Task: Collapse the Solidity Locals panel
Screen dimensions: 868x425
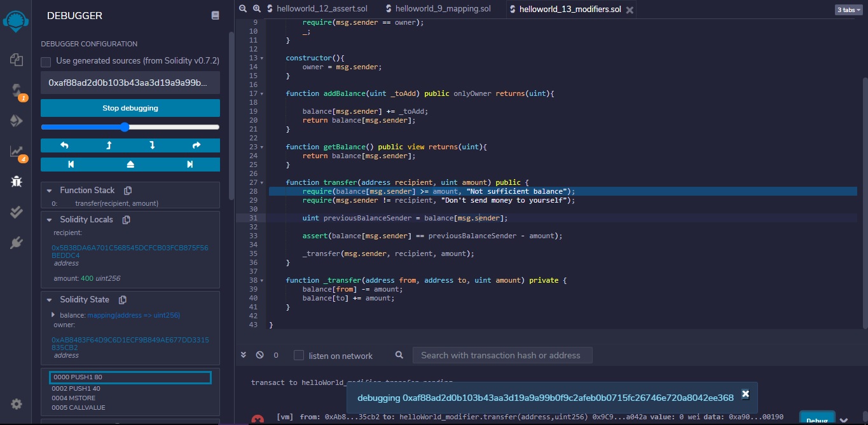Action: 50,220
